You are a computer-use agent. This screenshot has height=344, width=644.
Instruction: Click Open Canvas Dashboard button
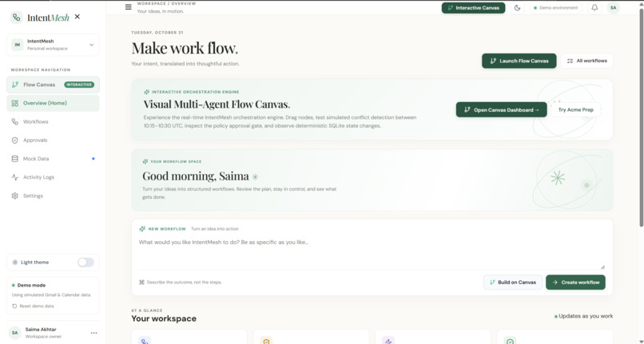click(x=502, y=109)
